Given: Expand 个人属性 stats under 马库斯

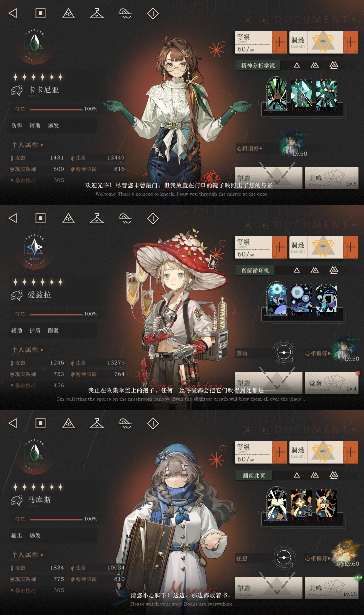Looking at the screenshot, I should coord(27,555).
